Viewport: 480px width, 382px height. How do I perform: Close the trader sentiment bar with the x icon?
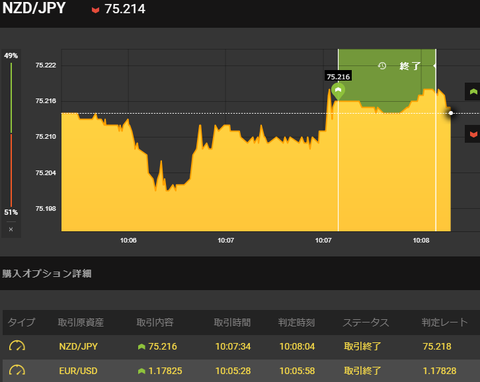pos(11,229)
